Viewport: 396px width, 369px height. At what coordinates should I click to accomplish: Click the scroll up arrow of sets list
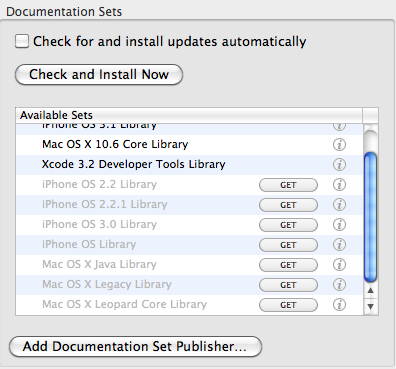coord(370,290)
